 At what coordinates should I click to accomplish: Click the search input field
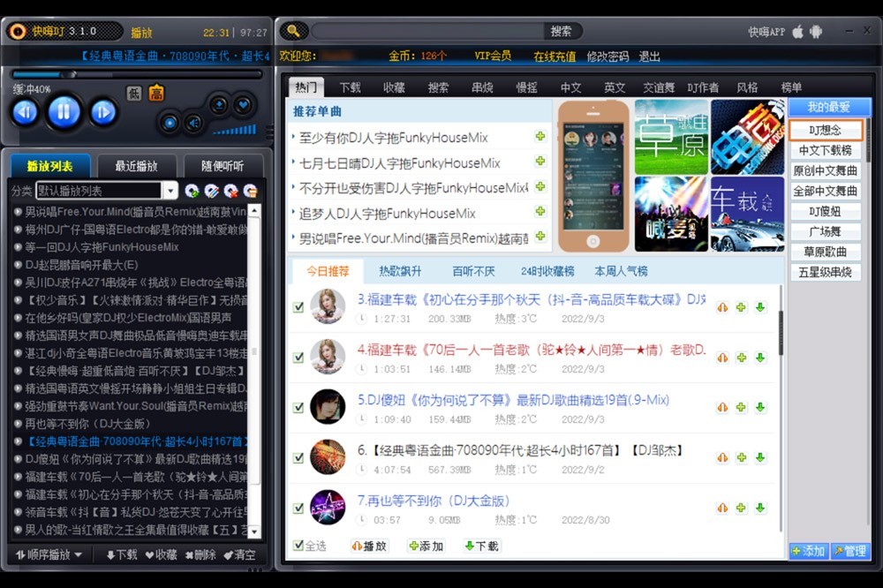click(426, 32)
